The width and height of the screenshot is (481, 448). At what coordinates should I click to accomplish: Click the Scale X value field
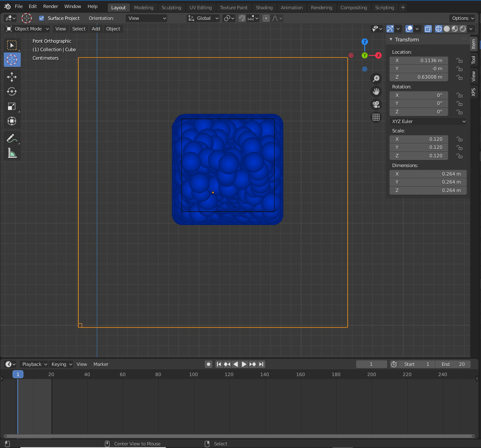tap(418, 139)
